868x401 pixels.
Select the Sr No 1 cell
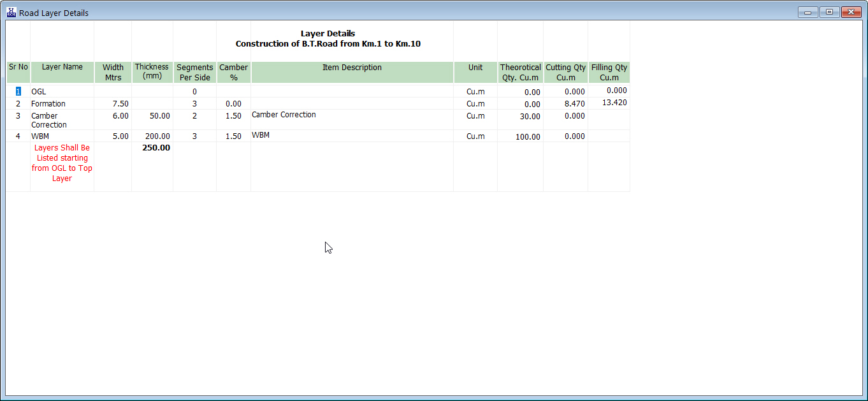pos(18,91)
